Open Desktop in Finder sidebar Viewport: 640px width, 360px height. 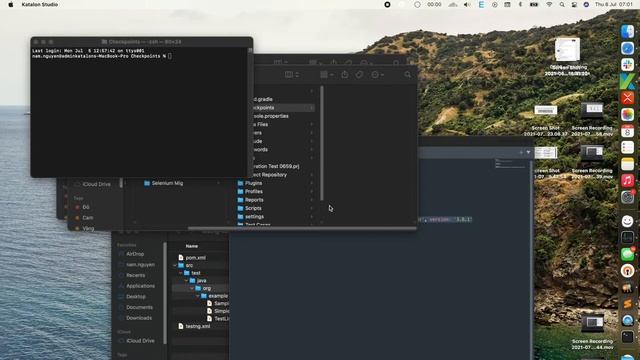tap(136, 297)
